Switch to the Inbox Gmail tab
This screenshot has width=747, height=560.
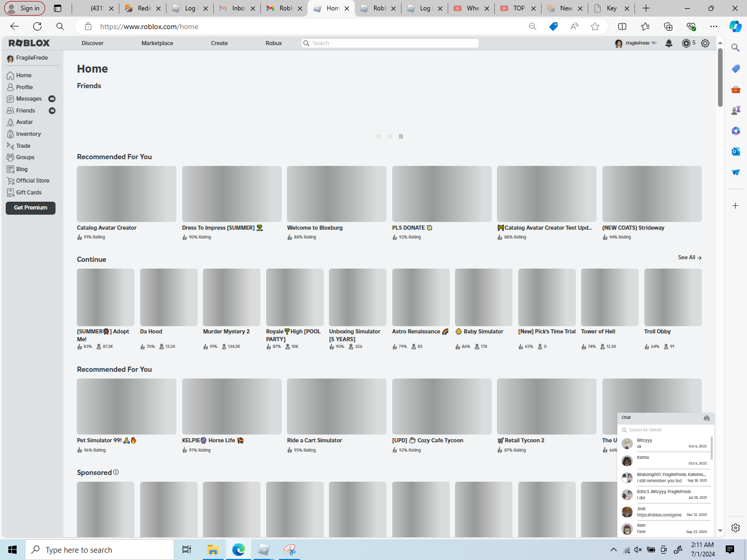(x=238, y=8)
